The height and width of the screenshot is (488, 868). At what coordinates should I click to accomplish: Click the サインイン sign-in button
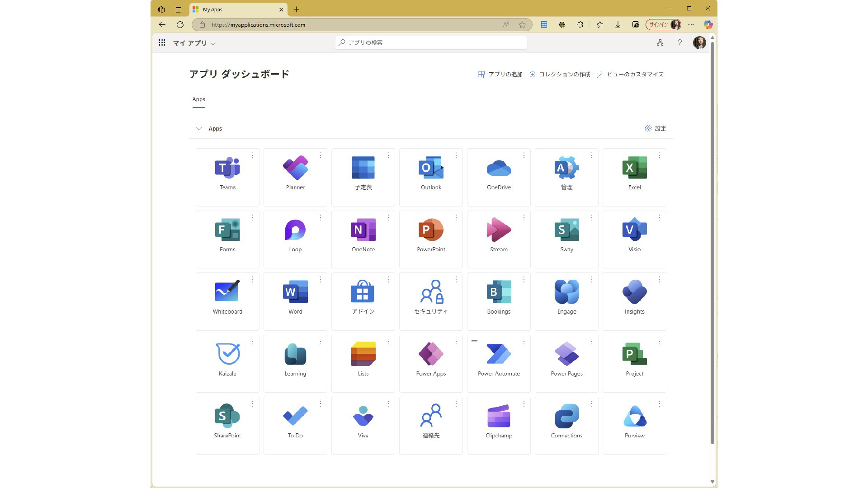pyautogui.click(x=664, y=24)
